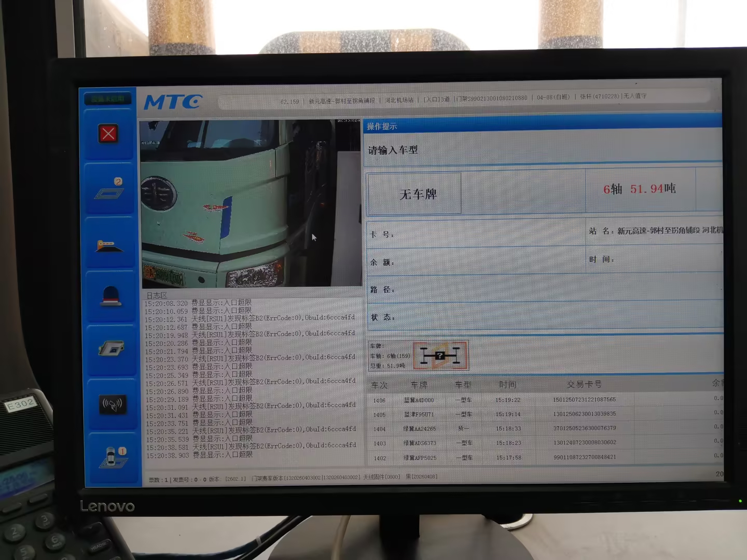Click the RSU antenna signal icon
The image size is (747, 560).
[112, 404]
